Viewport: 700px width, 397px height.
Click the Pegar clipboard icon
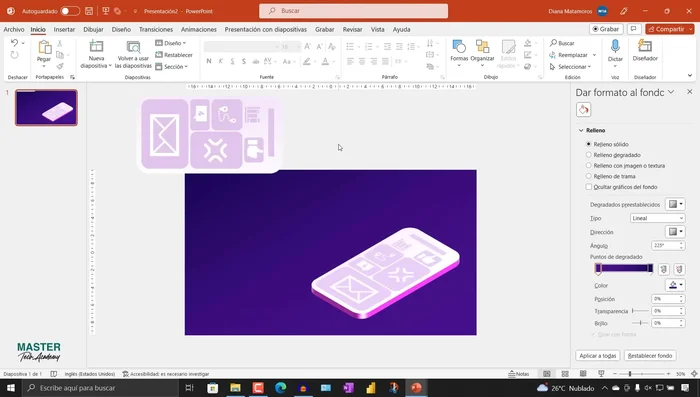coord(44,47)
